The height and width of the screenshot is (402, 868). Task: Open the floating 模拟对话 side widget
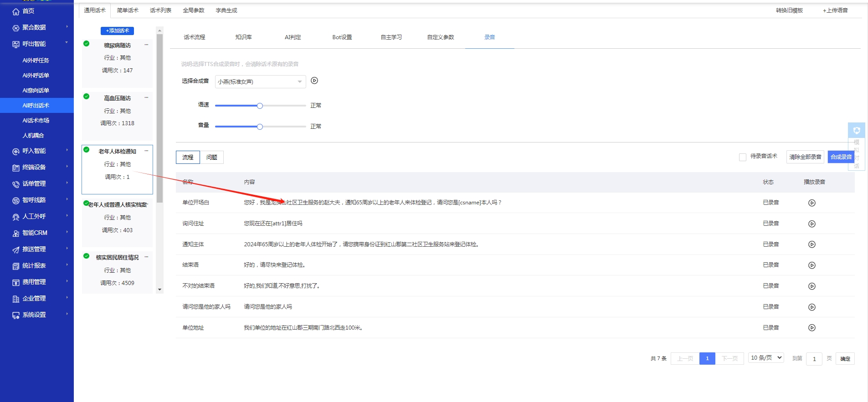tap(856, 147)
